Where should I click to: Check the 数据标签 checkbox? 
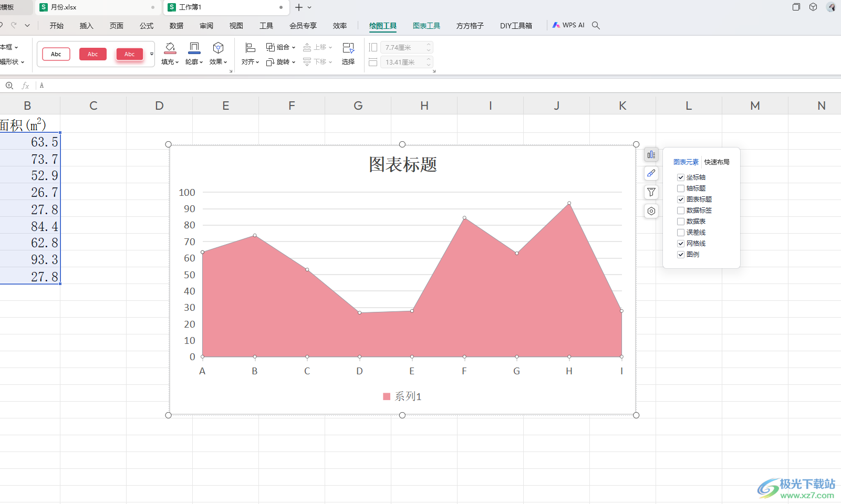[x=681, y=211]
